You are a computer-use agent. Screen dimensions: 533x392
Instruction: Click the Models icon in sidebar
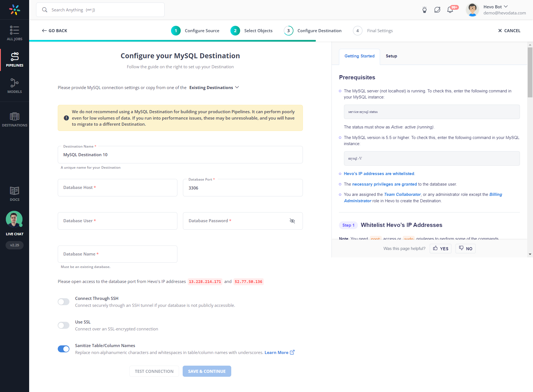(x=14, y=85)
